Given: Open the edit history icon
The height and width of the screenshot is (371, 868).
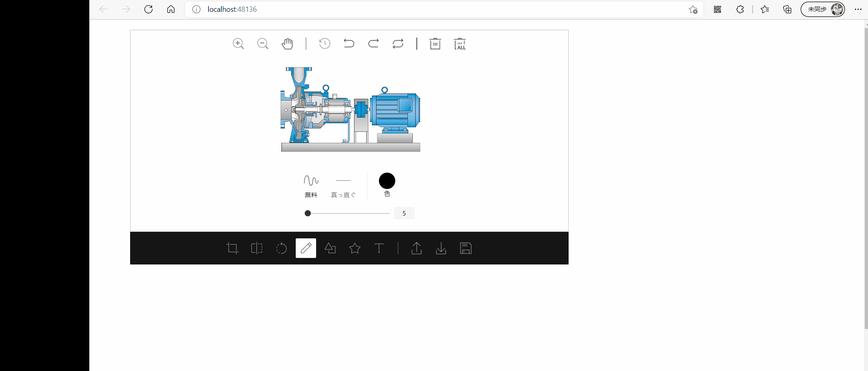Looking at the screenshot, I should coord(325,43).
